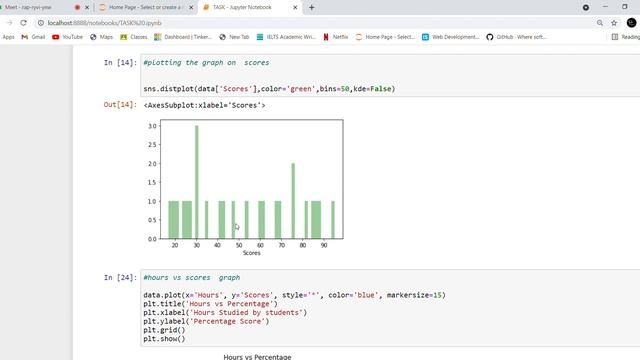Open the YouTube bookmark
The image size is (640, 360).
pyautogui.click(x=67, y=37)
